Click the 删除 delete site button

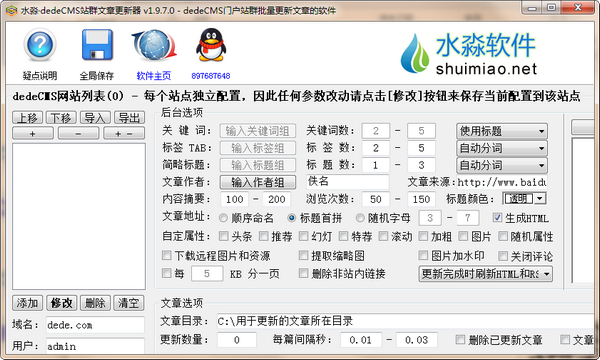[x=95, y=303]
